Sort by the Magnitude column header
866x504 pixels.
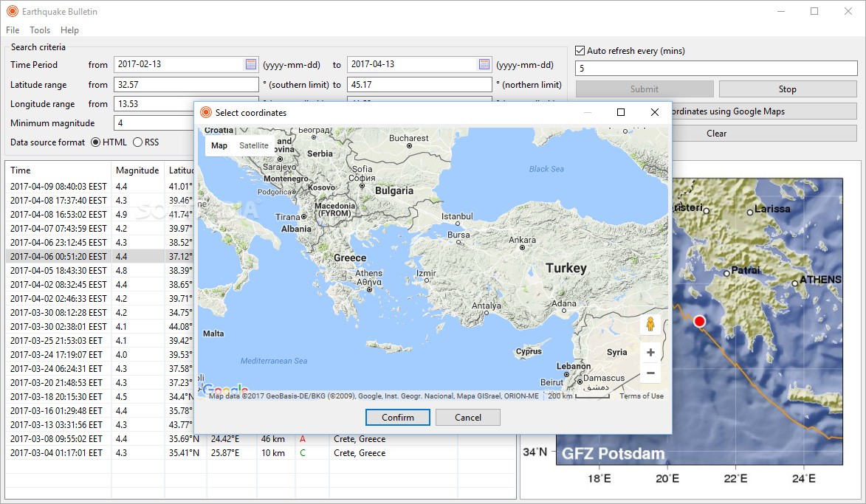point(137,170)
